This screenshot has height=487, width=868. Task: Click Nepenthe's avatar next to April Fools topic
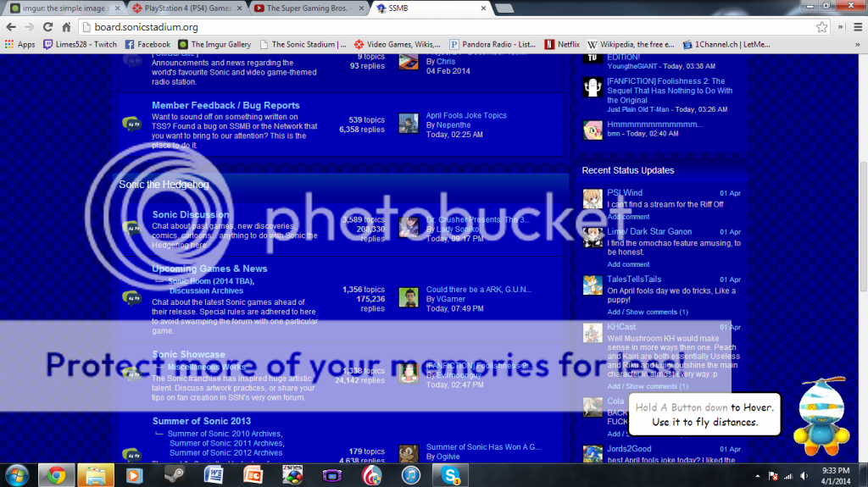tap(409, 123)
